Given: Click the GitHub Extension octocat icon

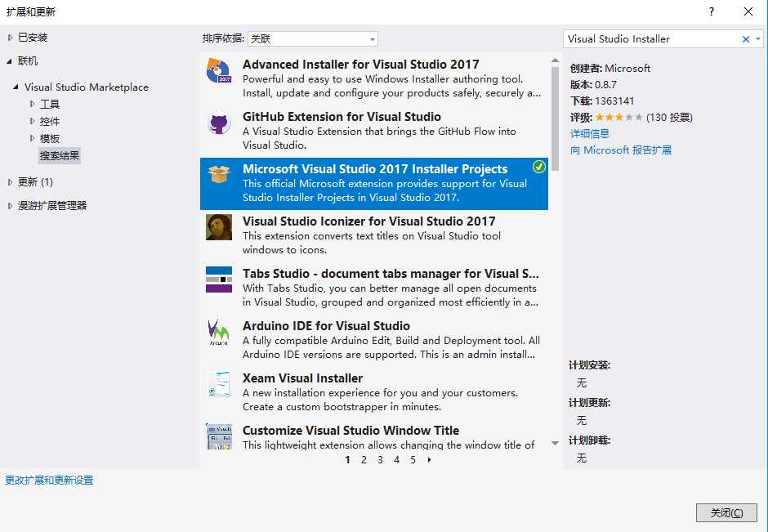Looking at the screenshot, I should 218,123.
